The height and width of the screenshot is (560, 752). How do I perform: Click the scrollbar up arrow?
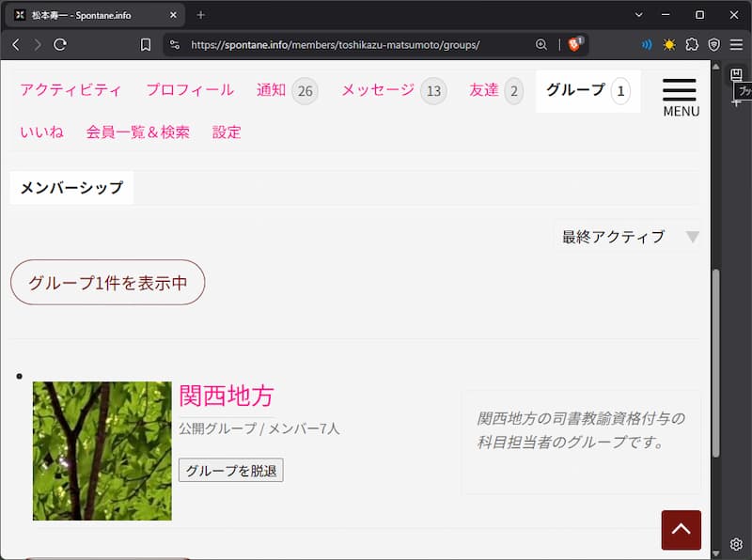click(x=715, y=67)
